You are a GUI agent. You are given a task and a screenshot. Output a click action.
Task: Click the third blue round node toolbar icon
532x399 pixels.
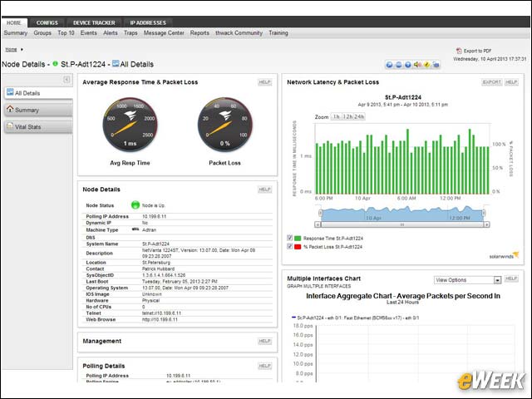408,65
